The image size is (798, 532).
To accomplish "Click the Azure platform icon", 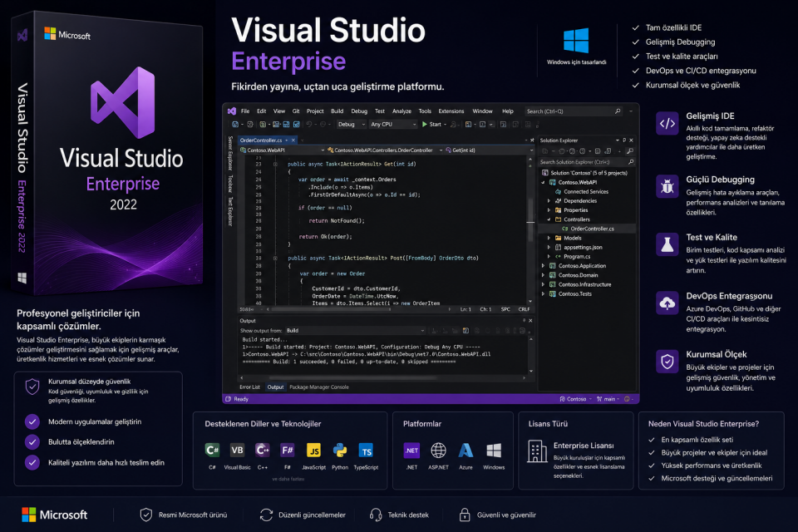I will (465, 450).
